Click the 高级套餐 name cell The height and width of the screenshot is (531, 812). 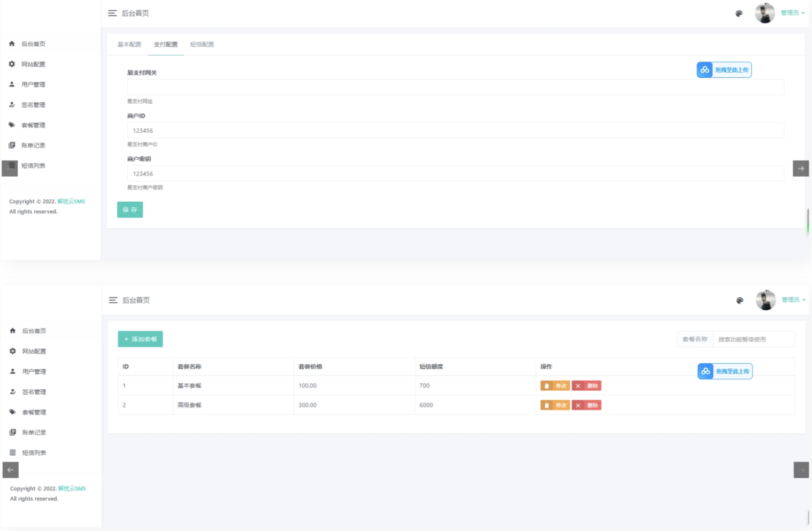233,405
